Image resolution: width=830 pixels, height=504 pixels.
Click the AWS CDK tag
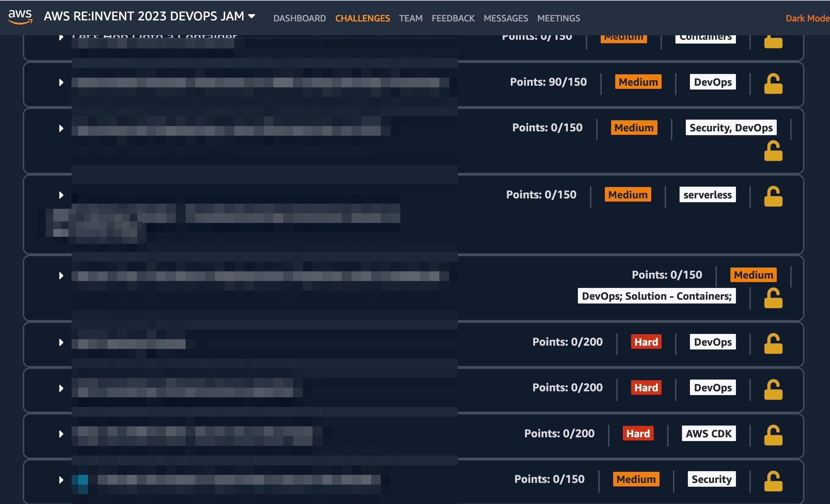coord(709,433)
